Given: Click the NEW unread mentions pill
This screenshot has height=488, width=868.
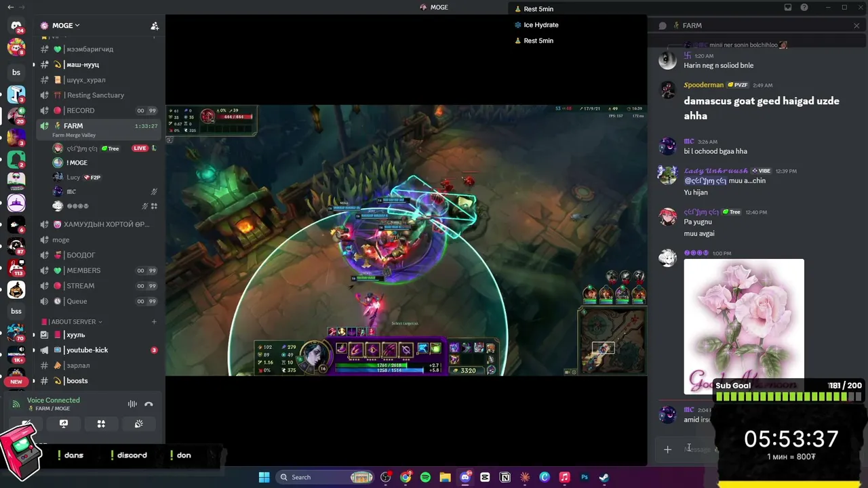Looking at the screenshot, I should 16,382.
